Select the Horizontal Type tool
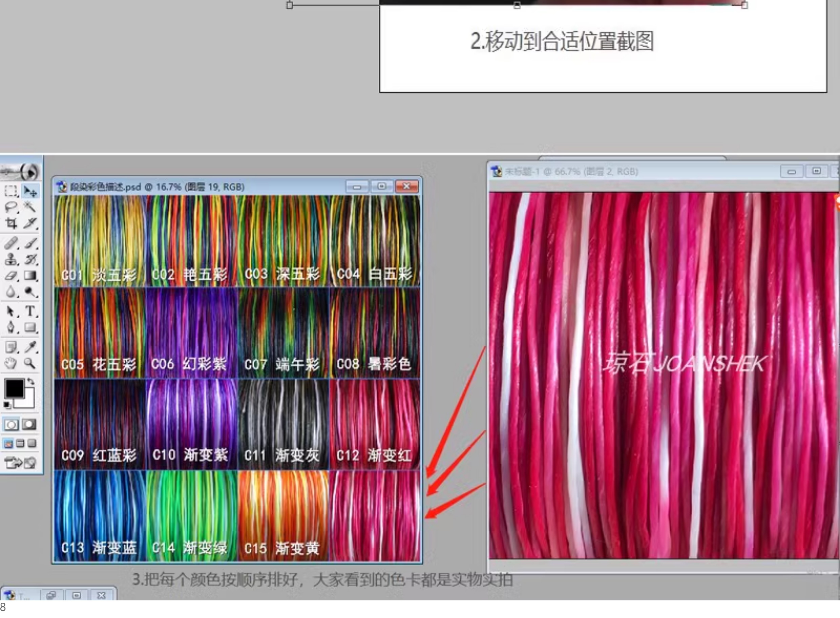 [x=30, y=311]
